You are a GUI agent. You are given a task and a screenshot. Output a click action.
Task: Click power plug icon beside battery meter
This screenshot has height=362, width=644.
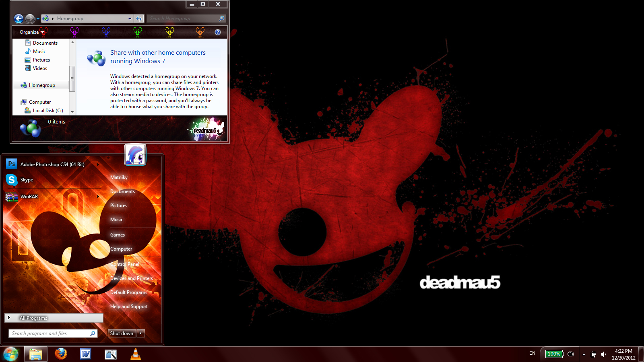(571, 354)
